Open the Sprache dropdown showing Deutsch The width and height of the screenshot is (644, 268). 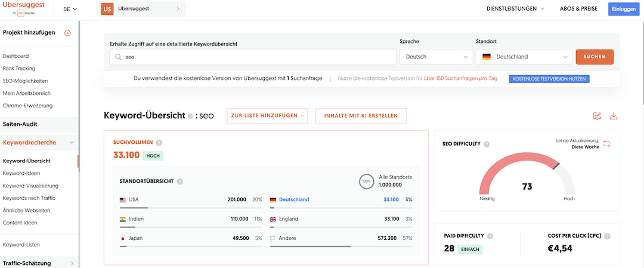(x=436, y=57)
